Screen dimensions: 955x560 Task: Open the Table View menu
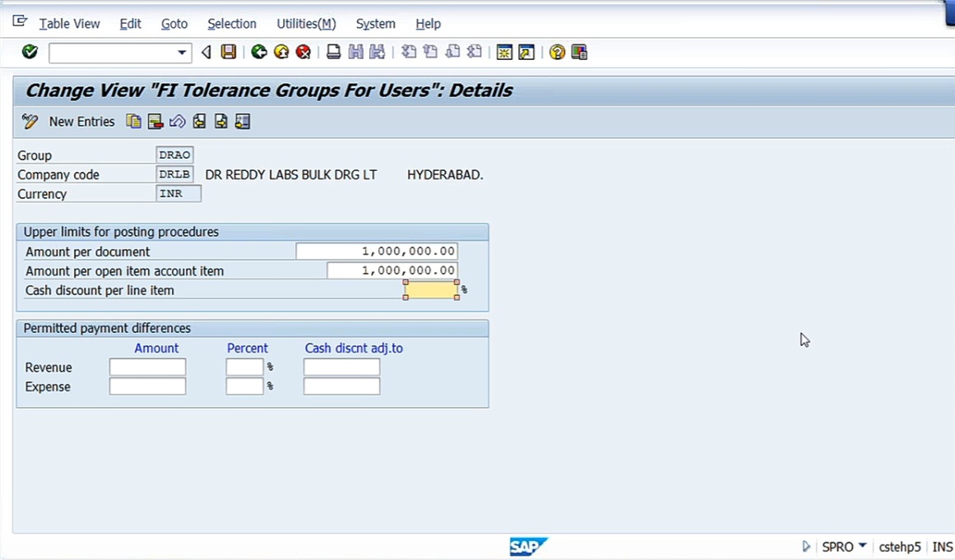[x=69, y=24]
